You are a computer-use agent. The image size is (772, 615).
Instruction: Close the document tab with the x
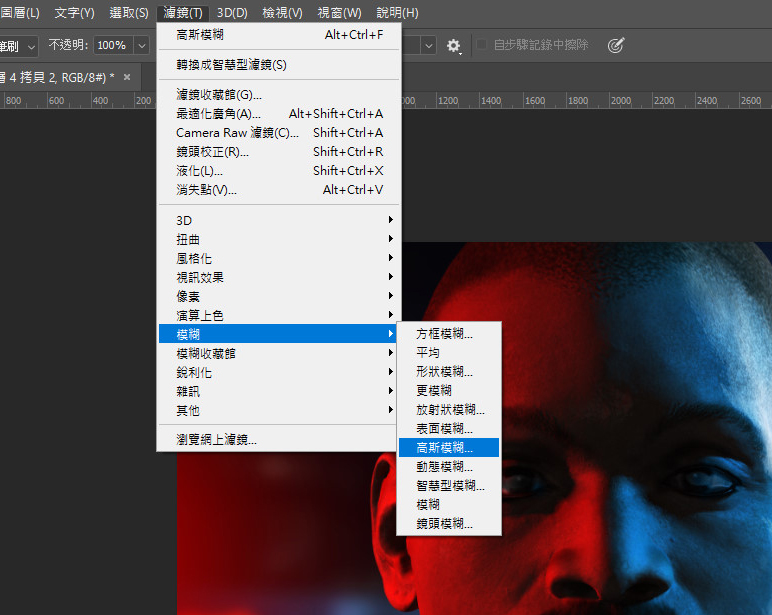tap(127, 77)
